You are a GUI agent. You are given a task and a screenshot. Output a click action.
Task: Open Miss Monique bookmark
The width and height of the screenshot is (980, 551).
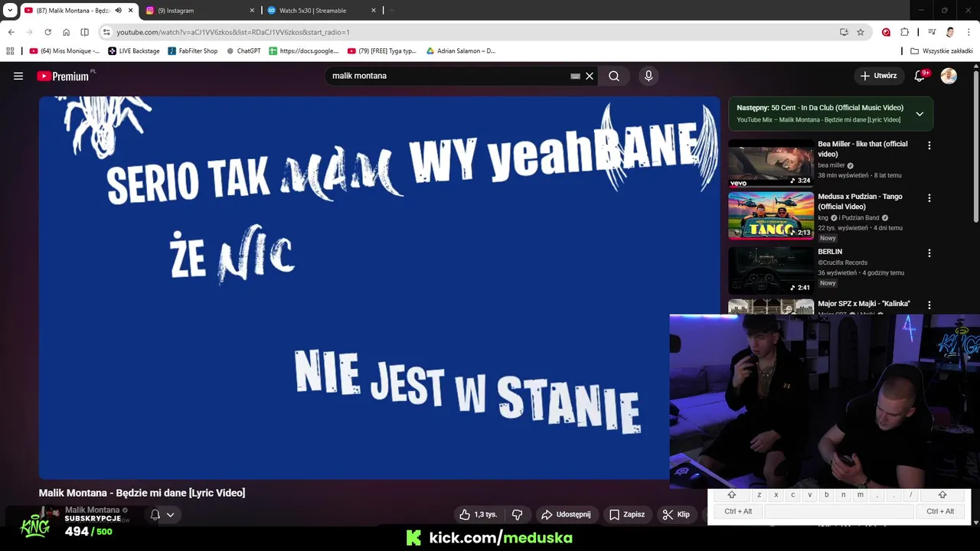[64, 51]
